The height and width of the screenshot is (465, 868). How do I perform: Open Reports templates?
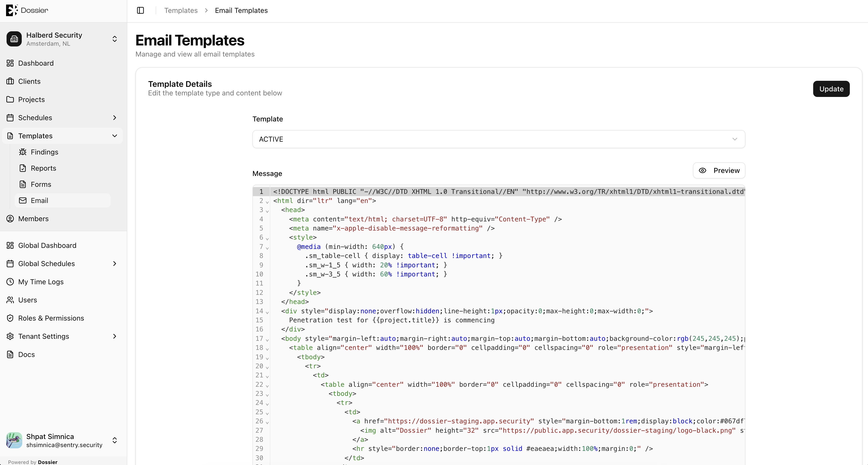coord(63,168)
